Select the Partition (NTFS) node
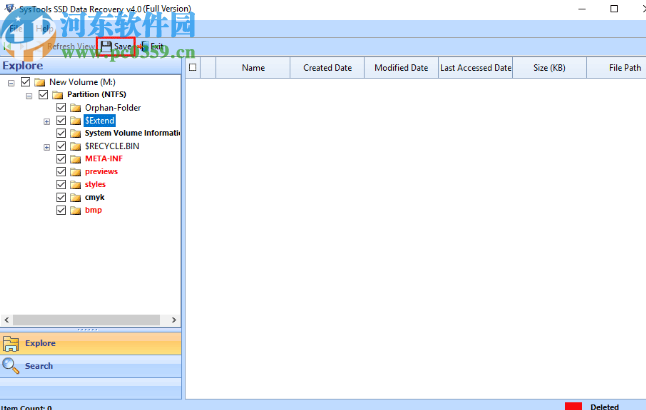 pyautogui.click(x=97, y=94)
